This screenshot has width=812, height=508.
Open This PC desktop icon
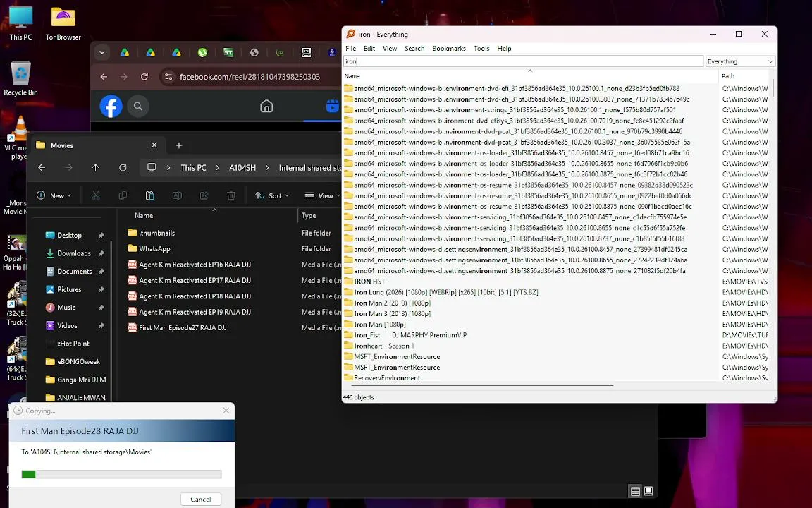coord(20,23)
